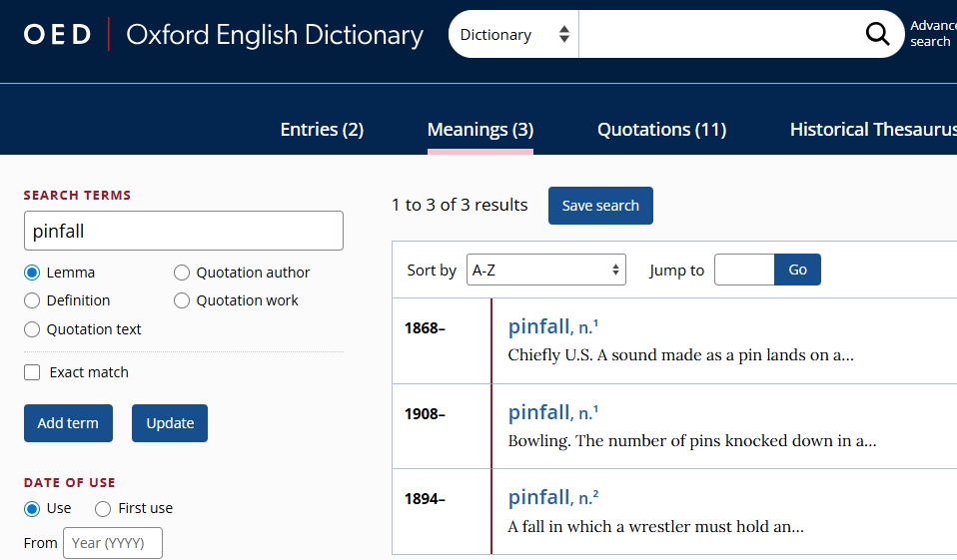
Task: Select the Lemma radio button
Action: tap(32, 273)
